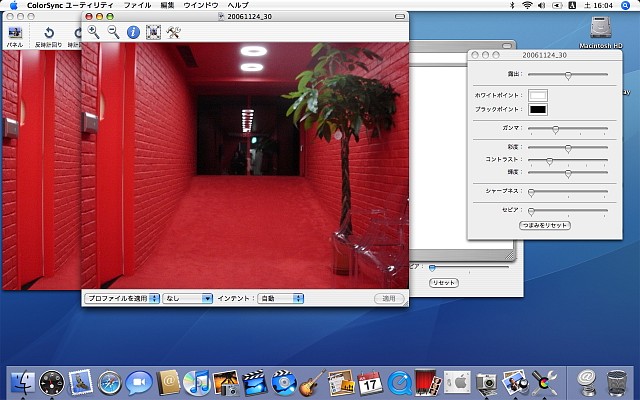Click the fit-to-window icon in toolbar

(153, 32)
